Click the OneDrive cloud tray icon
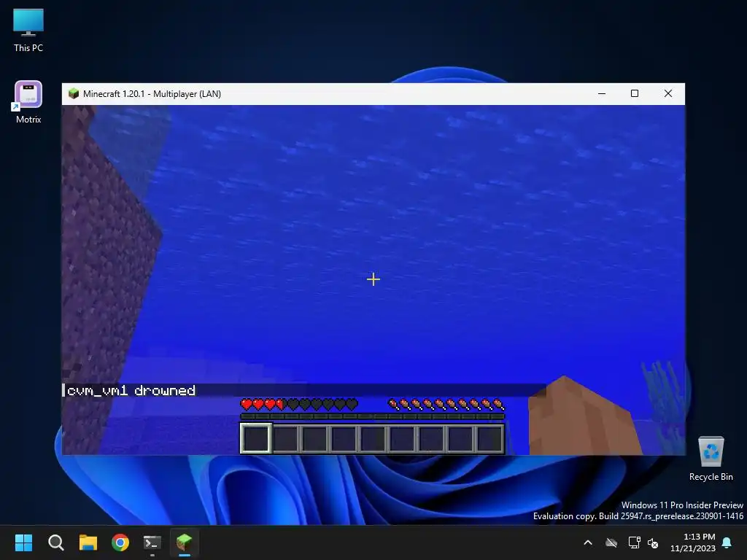747x560 pixels. 611,542
